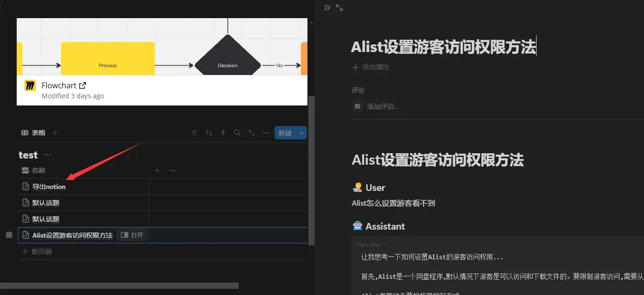
Task: Open the 导出notion row
Action: (49, 187)
